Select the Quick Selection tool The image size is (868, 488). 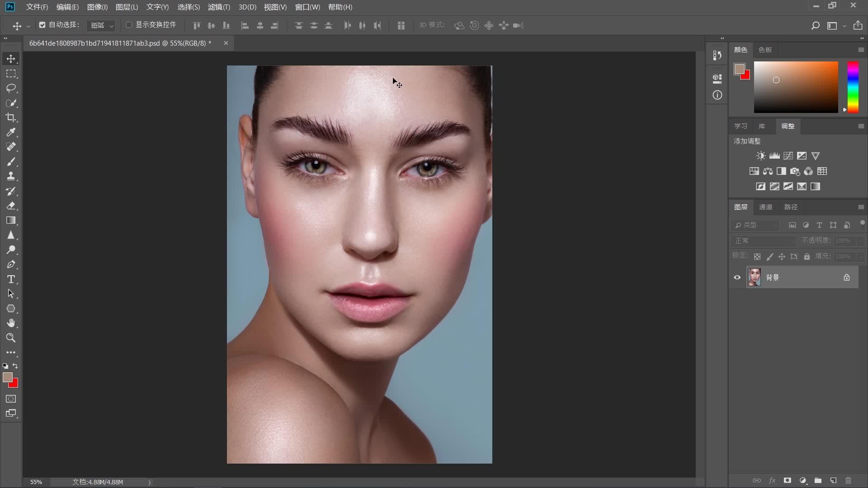tap(11, 103)
